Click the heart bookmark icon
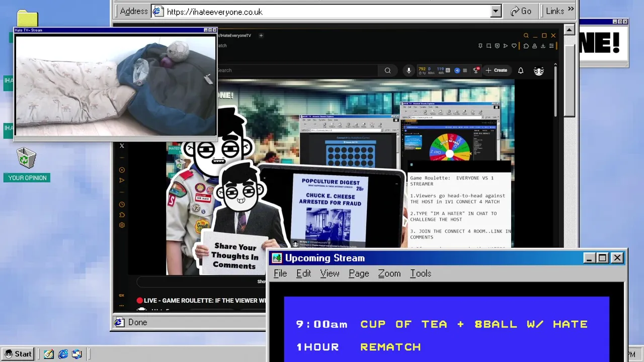Image resolution: width=644 pixels, height=362 pixels. (514, 46)
